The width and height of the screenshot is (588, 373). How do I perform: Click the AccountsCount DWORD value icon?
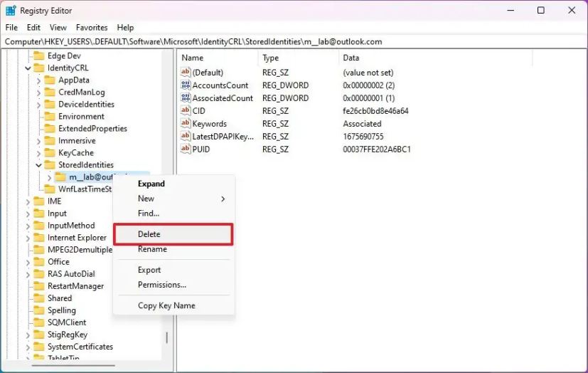186,85
